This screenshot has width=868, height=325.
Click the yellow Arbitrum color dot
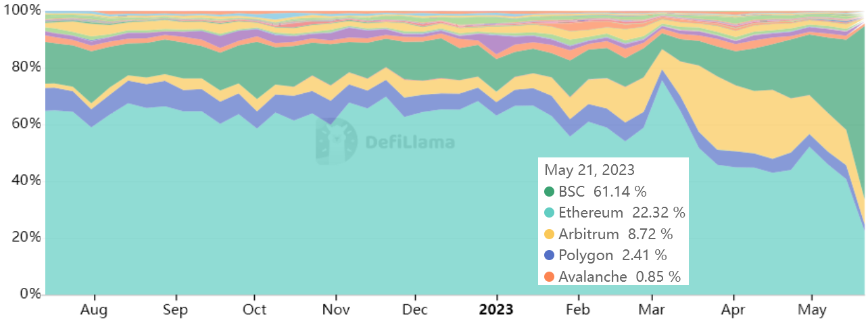pyautogui.click(x=550, y=234)
